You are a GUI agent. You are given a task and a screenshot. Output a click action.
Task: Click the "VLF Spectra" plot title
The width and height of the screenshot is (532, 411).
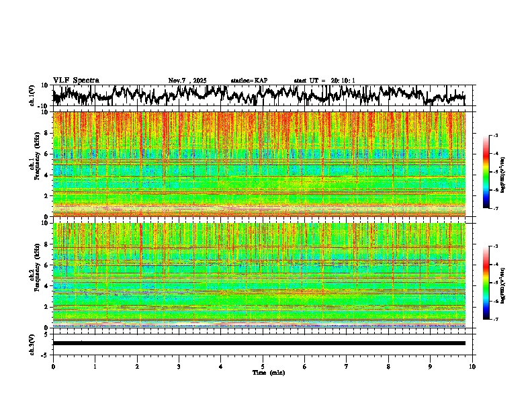click(76, 81)
